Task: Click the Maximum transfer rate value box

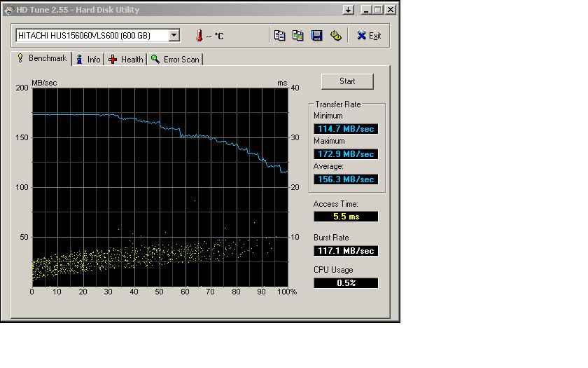Action: 346,154
